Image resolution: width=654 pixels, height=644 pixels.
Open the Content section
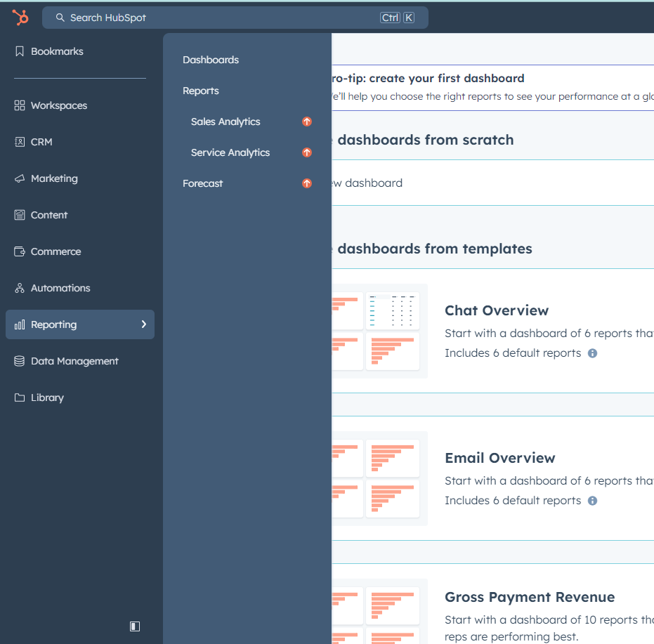tap(48, 215)
